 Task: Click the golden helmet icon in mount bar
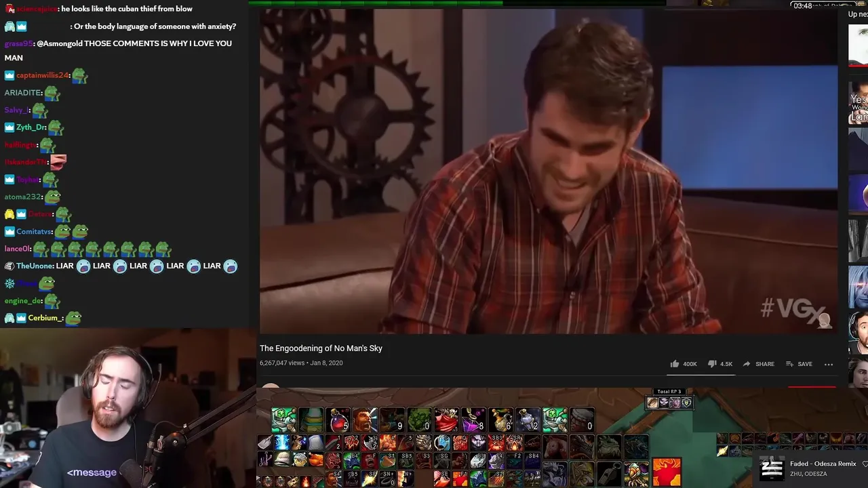point(583,474)
